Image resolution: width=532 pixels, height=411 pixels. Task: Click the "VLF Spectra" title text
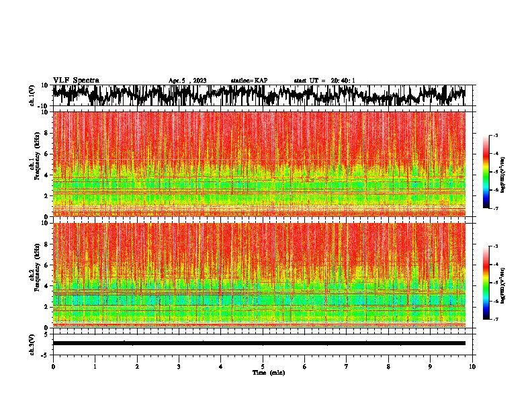pos(76,81)
